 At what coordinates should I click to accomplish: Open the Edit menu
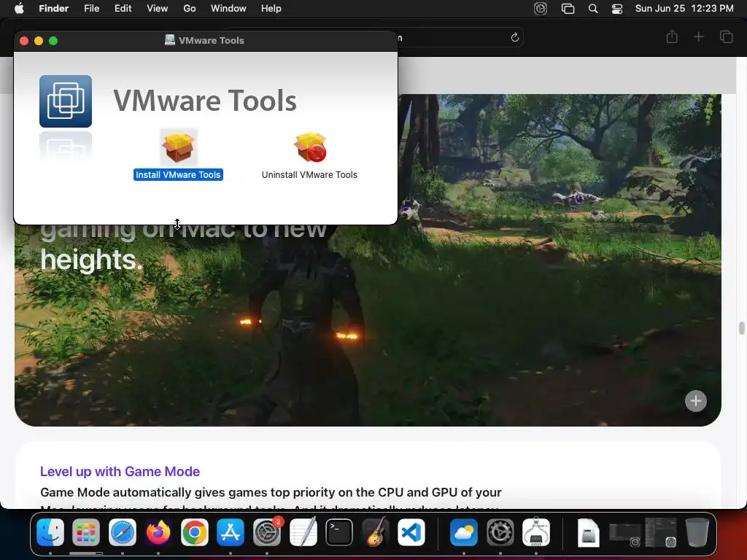[123, 9]
